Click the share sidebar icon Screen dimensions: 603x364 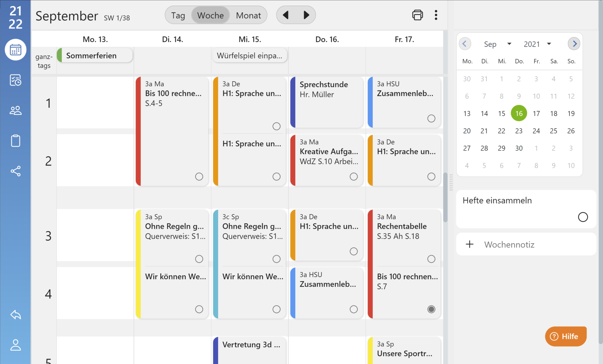tap(16, 171)
